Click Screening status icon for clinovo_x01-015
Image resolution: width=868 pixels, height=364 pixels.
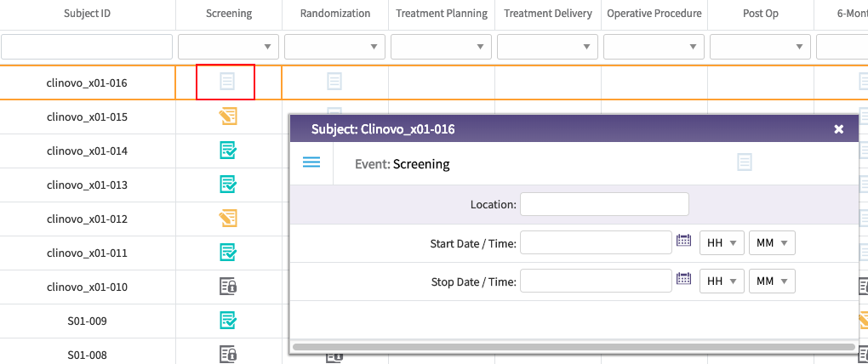point(227,117)
